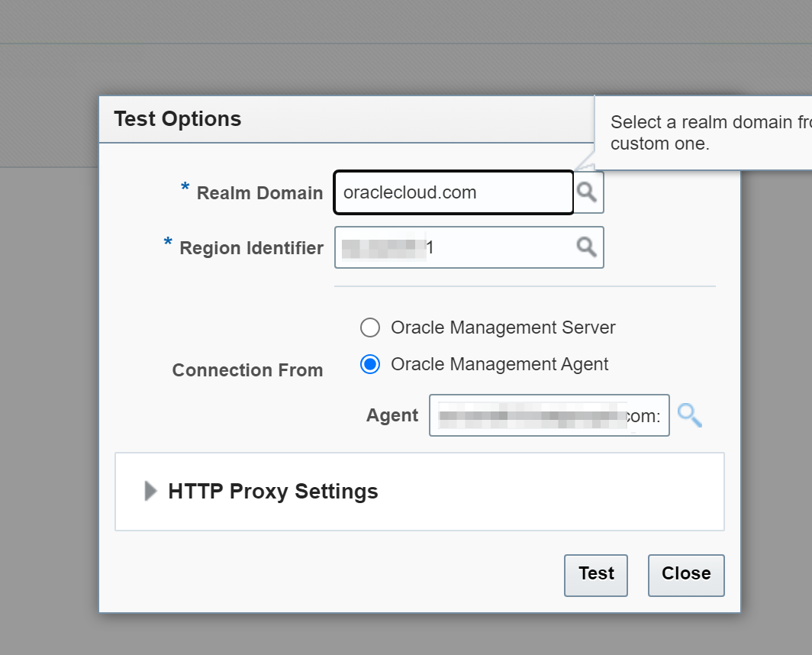Click the Agent field label

point(392,415)
